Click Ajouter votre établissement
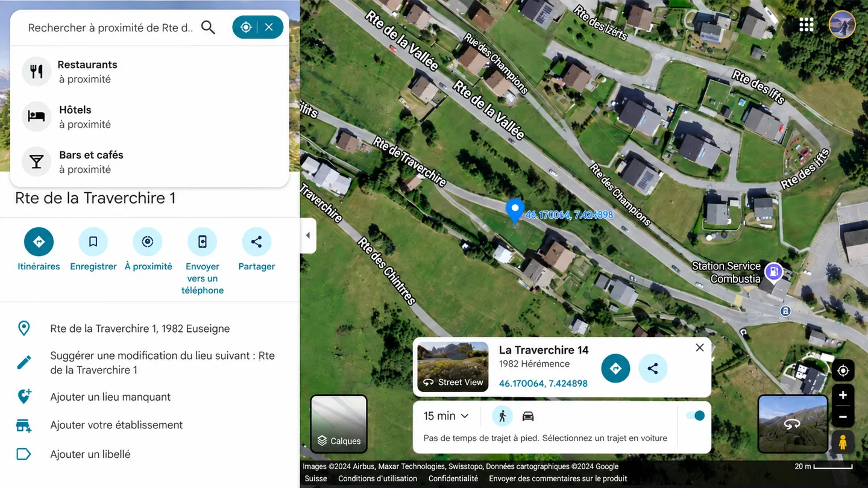This screenshot has height=488, width=868. point(116,425)
